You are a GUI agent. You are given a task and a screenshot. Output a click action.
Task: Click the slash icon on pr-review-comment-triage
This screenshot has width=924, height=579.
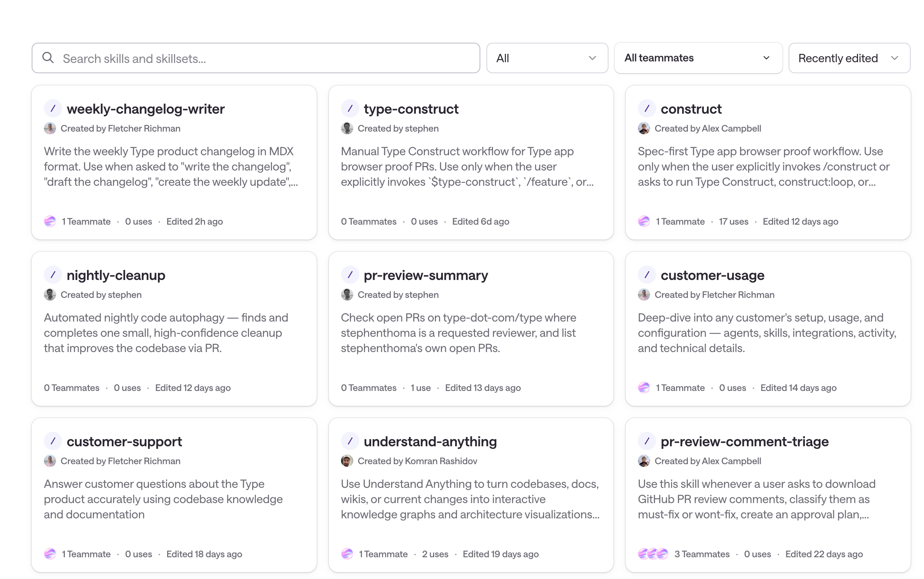(x=646, y=441)
